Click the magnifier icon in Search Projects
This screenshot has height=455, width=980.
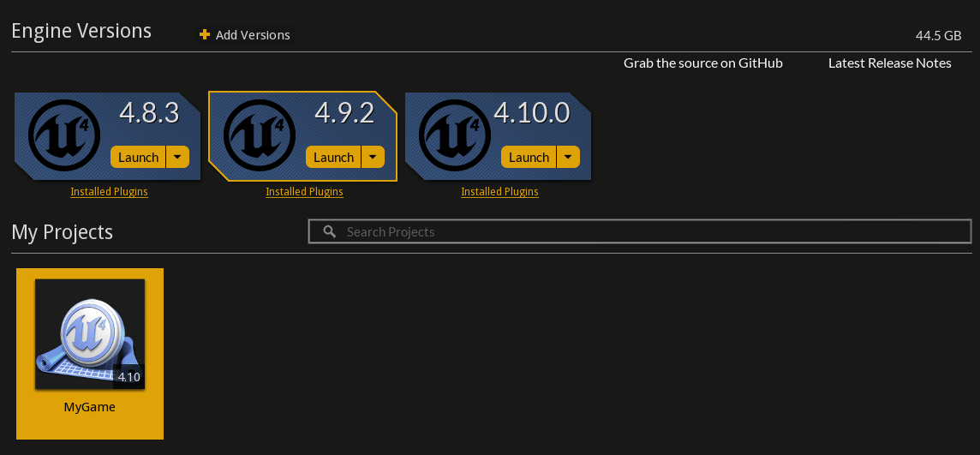point(330,232)
